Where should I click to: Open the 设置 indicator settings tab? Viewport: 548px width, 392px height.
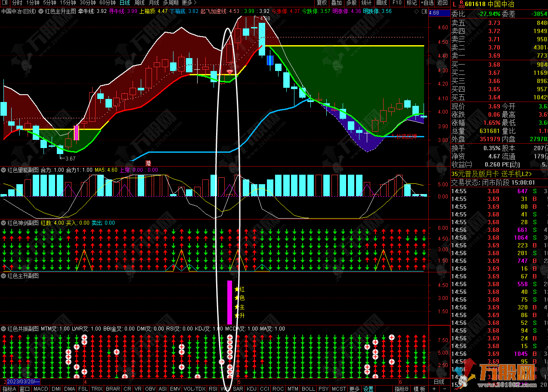point(368,389)
